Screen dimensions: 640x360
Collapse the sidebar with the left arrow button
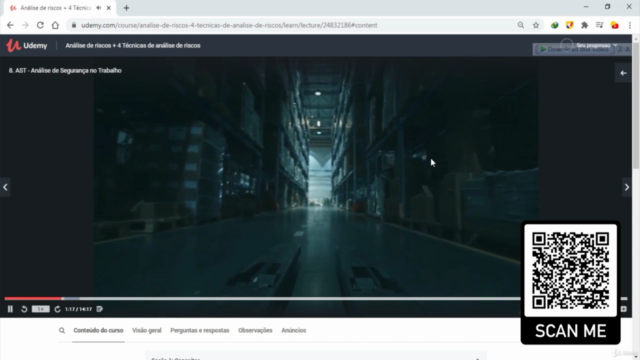coord(623,73)
